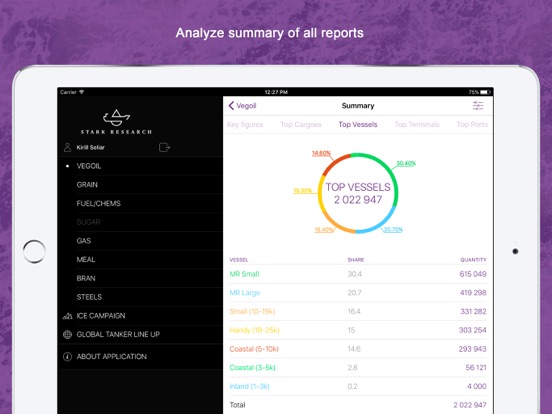This screenshot has height=414, width=552.
Task: Tap the iPad home button
Action: pos(34,251)
